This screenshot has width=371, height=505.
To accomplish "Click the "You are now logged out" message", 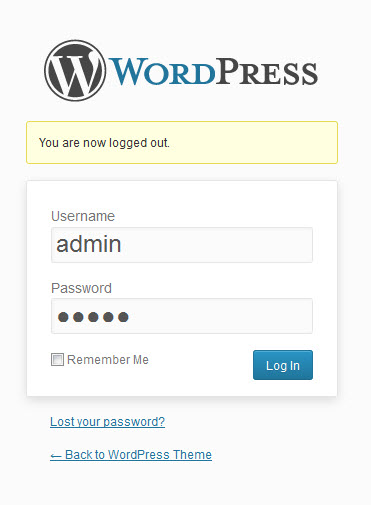I will click(104, 143).
